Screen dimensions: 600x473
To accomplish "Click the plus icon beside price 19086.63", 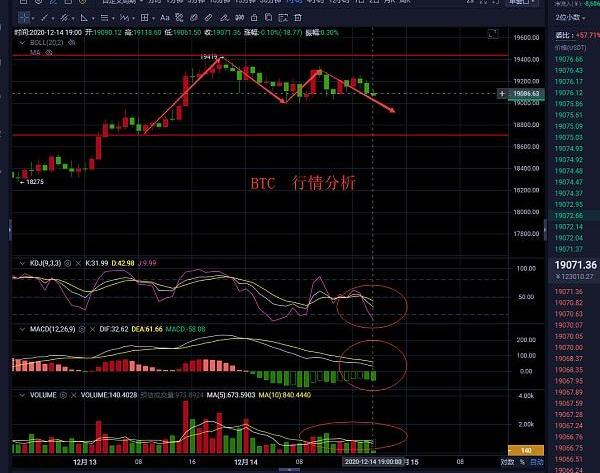I will (502, 93).
